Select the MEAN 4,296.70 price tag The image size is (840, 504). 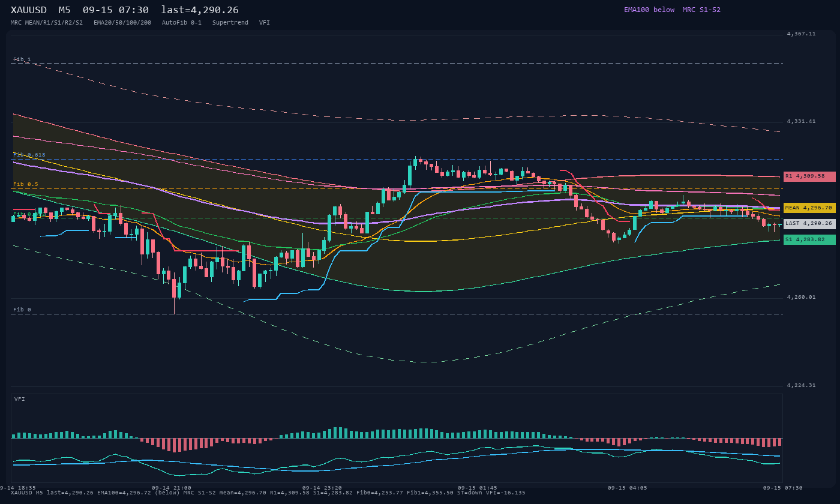point(809,208)
